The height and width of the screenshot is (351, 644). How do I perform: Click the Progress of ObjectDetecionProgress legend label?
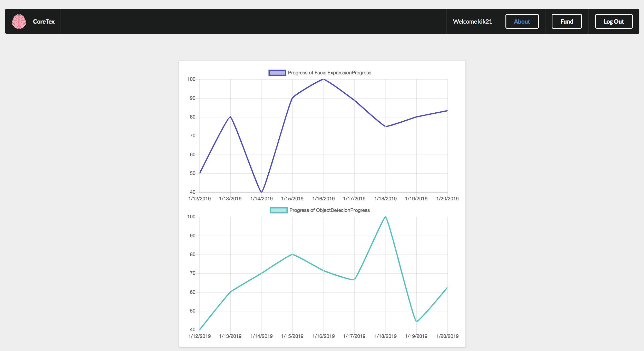point(329,210)
